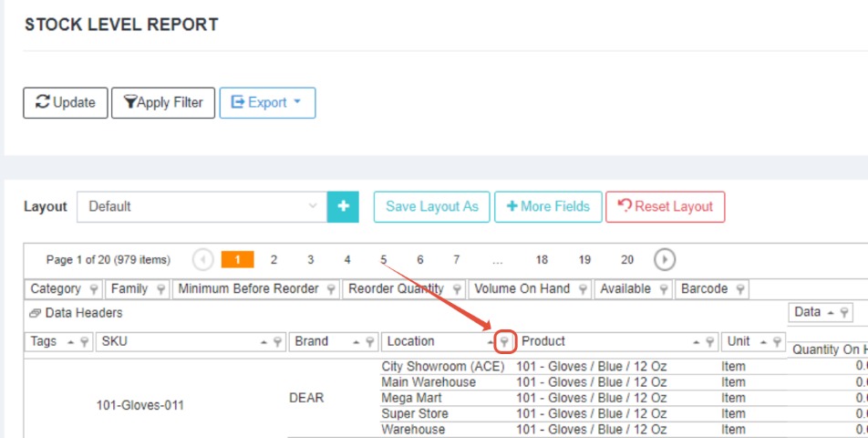Click Reset Layout button
Image resolution: width=868 pixels, height=438 pixels.
(x=665, y=206)
